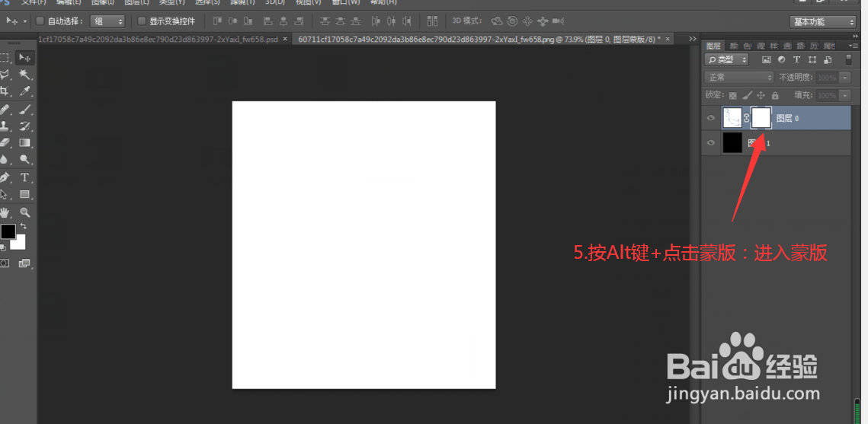Toggle the layer filter on/off switch

pyautogui.click(x=849, y=59)
